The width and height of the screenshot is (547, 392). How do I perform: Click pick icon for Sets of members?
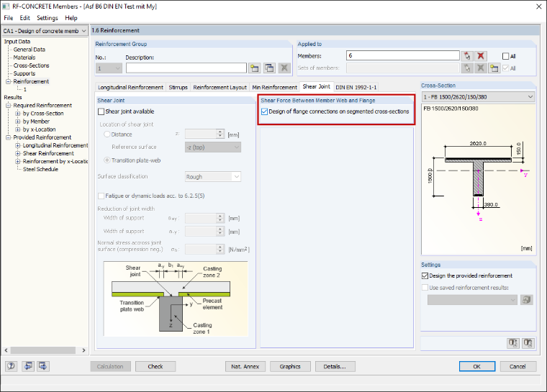pos(467,68)
